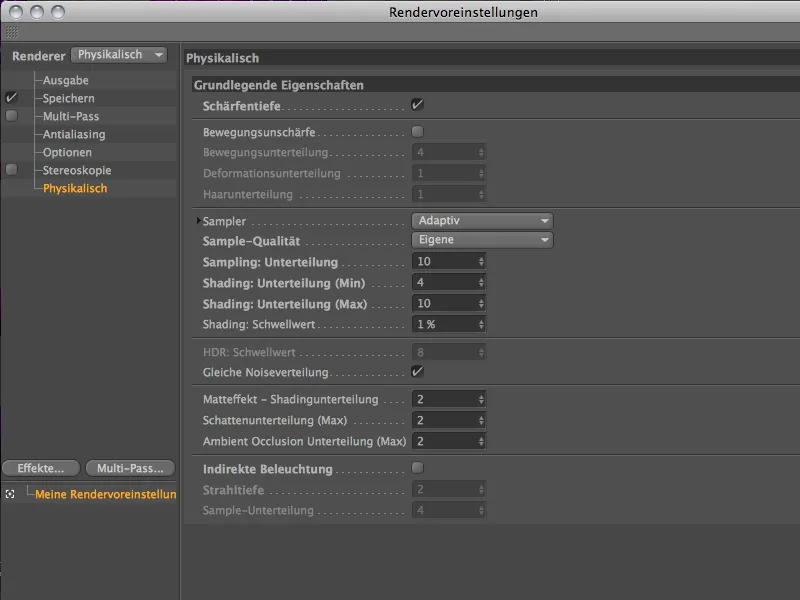Click the Shading: Schwellwert stepper arrows
Screen dimensions: 800x600
pyautogui.click(x=481, y=324)
